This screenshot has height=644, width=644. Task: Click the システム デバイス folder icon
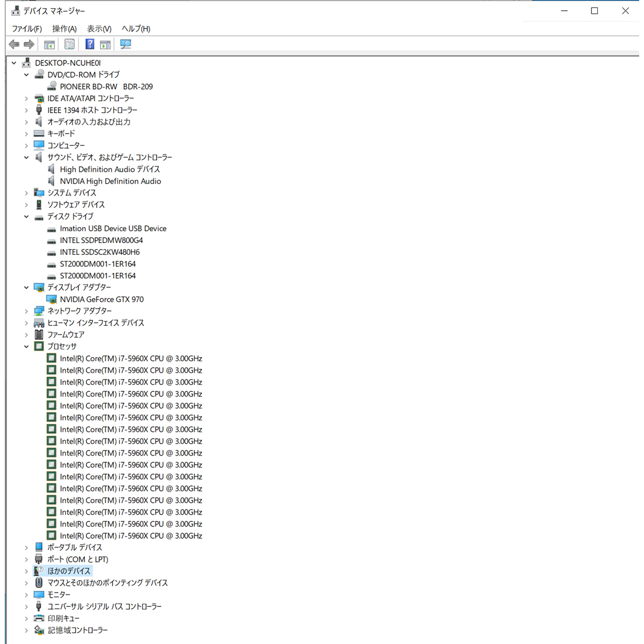[39, 193]
